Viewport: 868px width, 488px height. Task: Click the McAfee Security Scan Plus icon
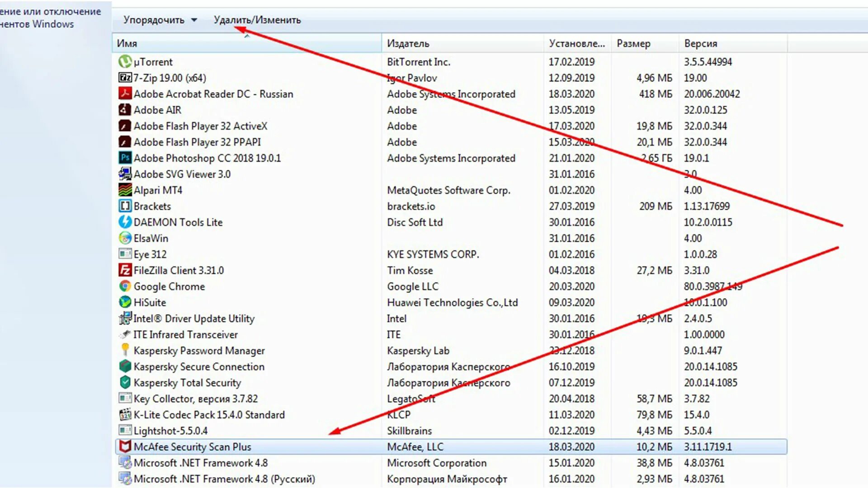pyautogui.click(x=125, y=446)
